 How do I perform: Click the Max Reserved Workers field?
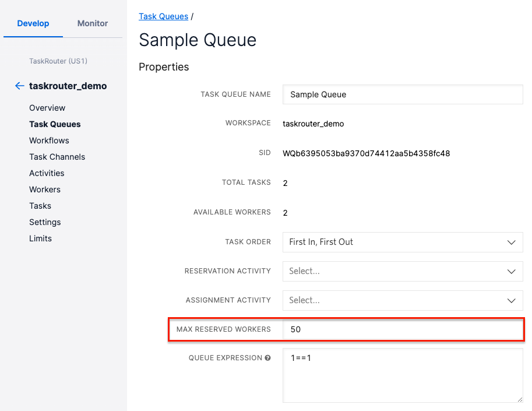[403, 329]
